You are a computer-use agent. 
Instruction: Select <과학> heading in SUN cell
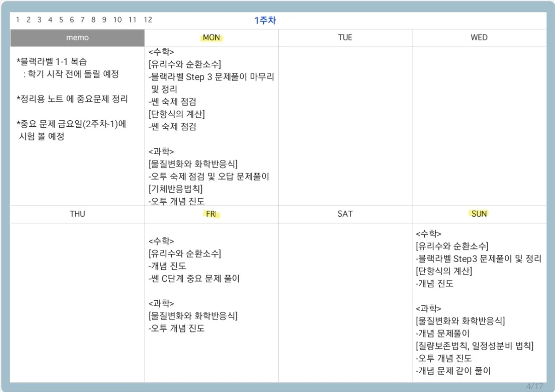[x=428, y=308]
